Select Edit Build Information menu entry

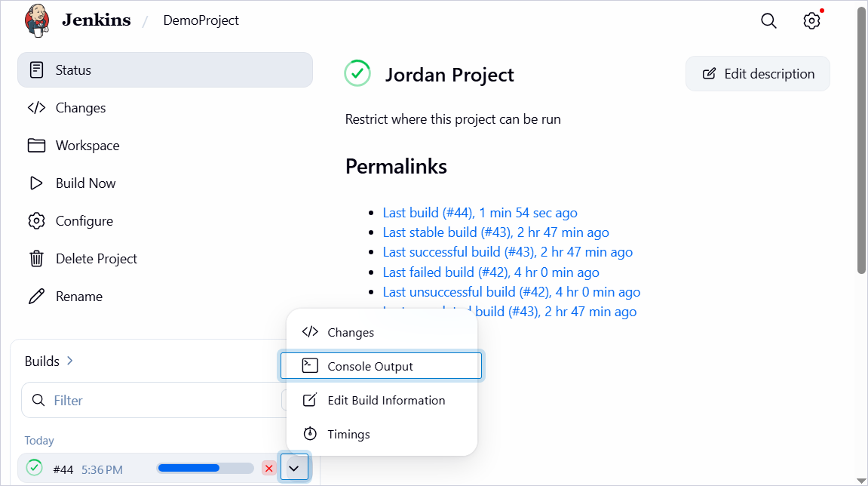click(381, 400)
